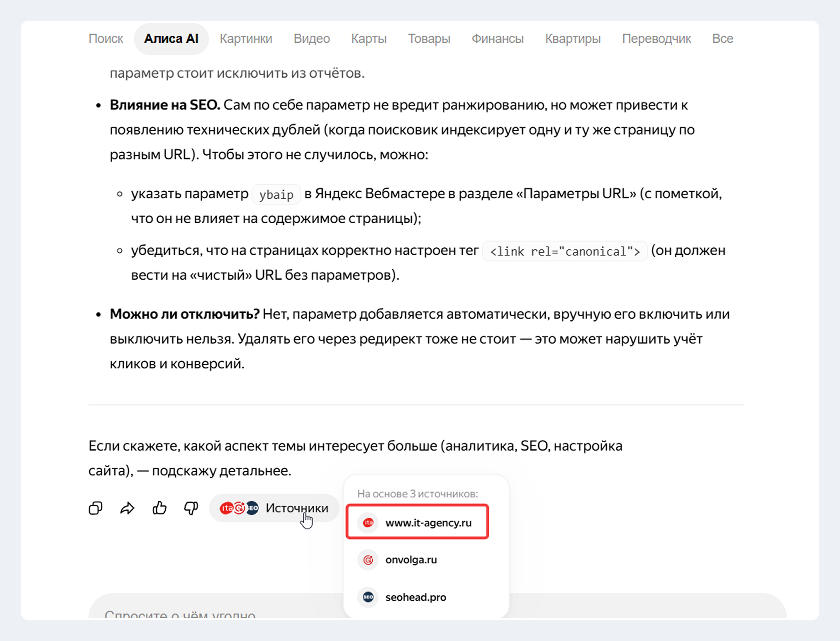Switch to the Товары tab
The image size is (840, 641).
(429, 38)
